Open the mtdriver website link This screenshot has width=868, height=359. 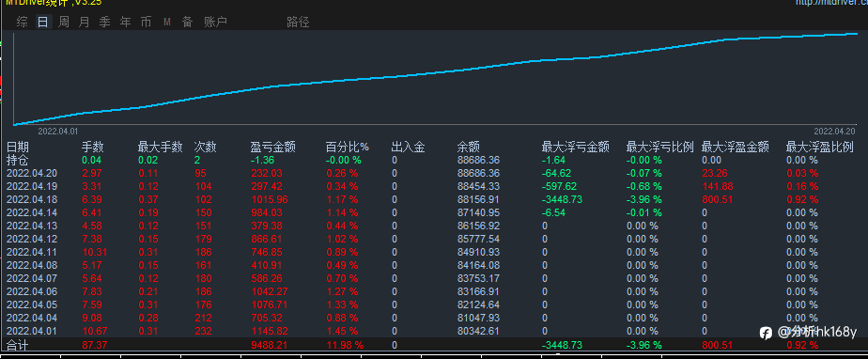pos(831,3)
